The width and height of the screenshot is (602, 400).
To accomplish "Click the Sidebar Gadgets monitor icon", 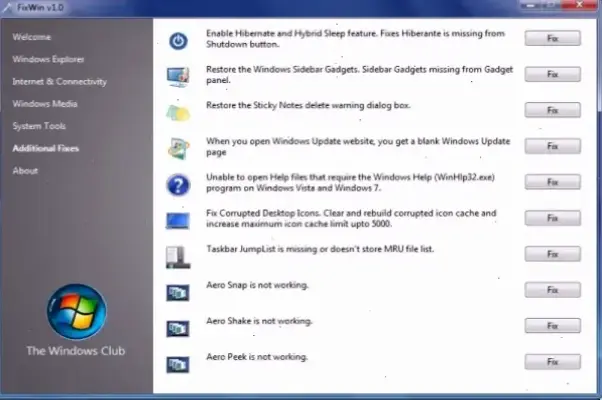I will [178, 76].
